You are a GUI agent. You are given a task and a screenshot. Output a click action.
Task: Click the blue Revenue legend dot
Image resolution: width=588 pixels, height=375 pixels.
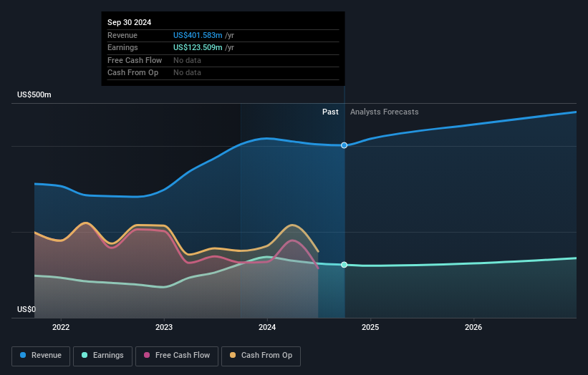23,355
